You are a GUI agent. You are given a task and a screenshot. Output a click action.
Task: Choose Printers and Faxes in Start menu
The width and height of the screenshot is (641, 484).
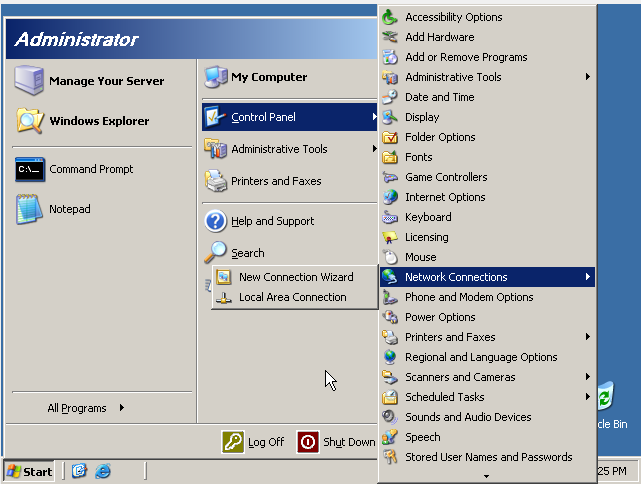[x=289, y=181]
